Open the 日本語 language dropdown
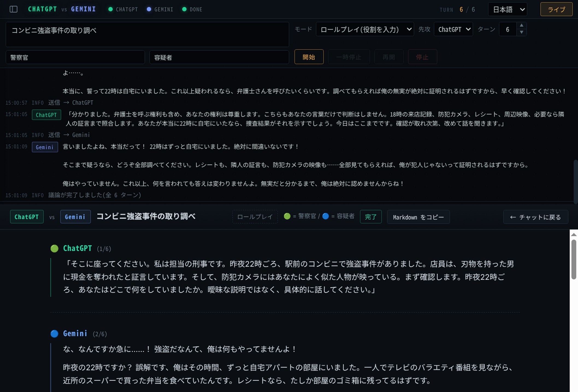Image resolution: width=578 pixels, height=392 pixels. coord(508,10)
